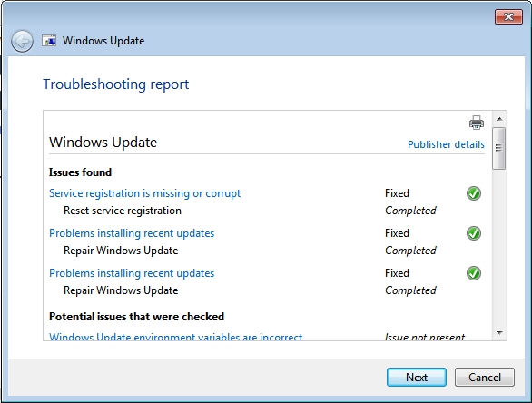
Task: Close the troubleshooter with the red X
Action: [508, 16]
